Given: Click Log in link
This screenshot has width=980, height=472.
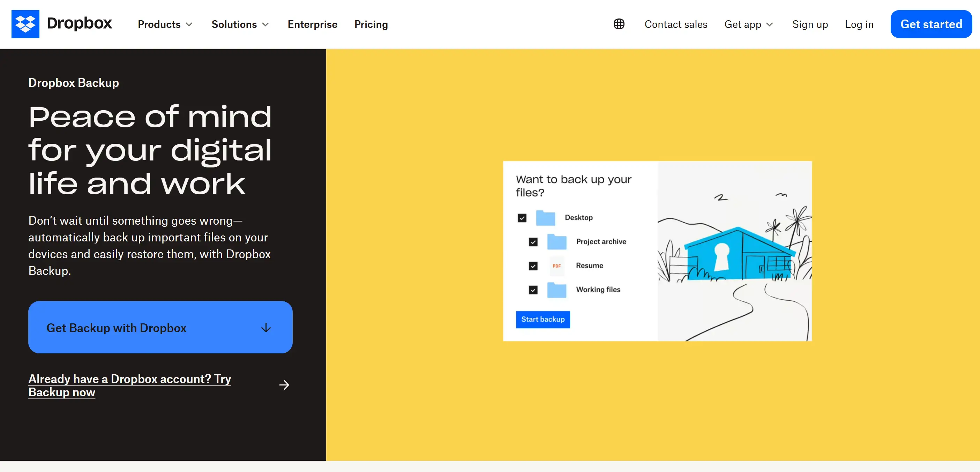Looking at the screenshot, I should [x=859, y=24].
